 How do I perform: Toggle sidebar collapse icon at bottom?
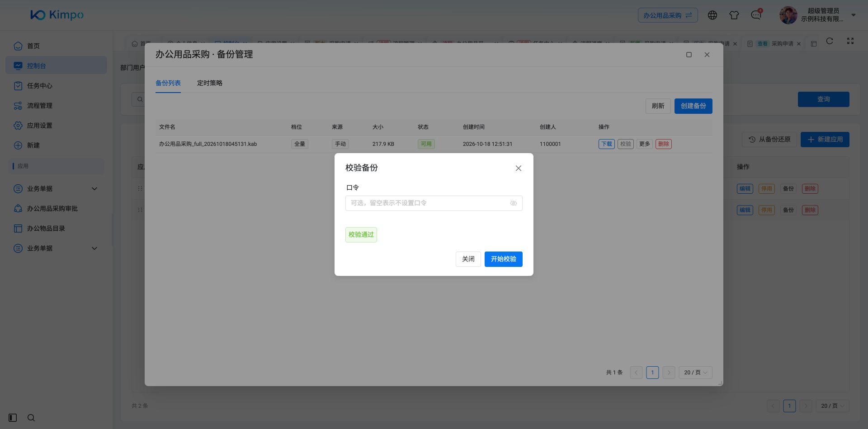13,418
